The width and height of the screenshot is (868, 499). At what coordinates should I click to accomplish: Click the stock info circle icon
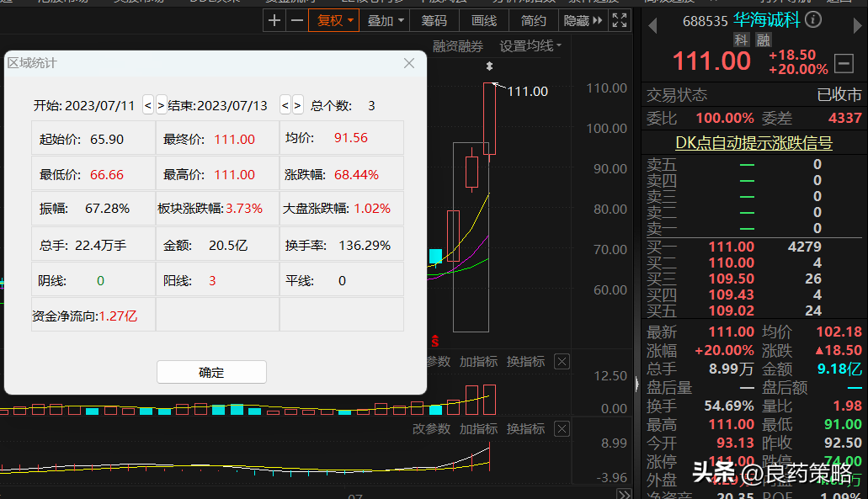(x=813, y=20)
